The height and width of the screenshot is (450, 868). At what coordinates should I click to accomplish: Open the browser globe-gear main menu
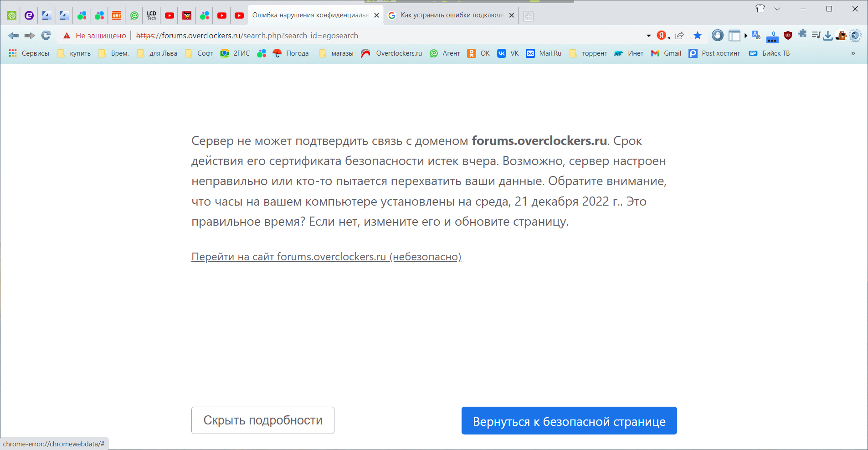pyautogui.click(x=855, y=35)
